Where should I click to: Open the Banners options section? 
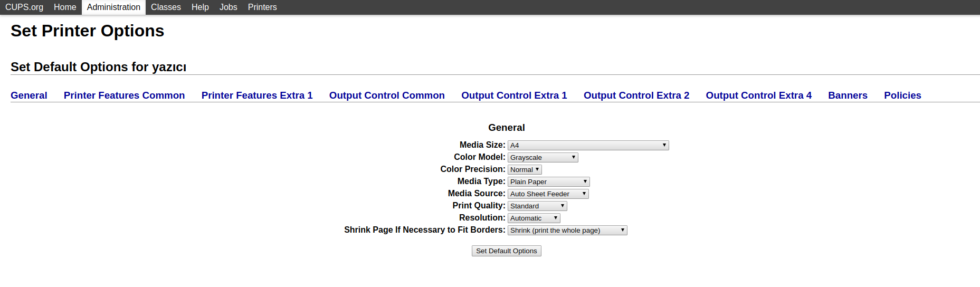(x=848, y=95)
